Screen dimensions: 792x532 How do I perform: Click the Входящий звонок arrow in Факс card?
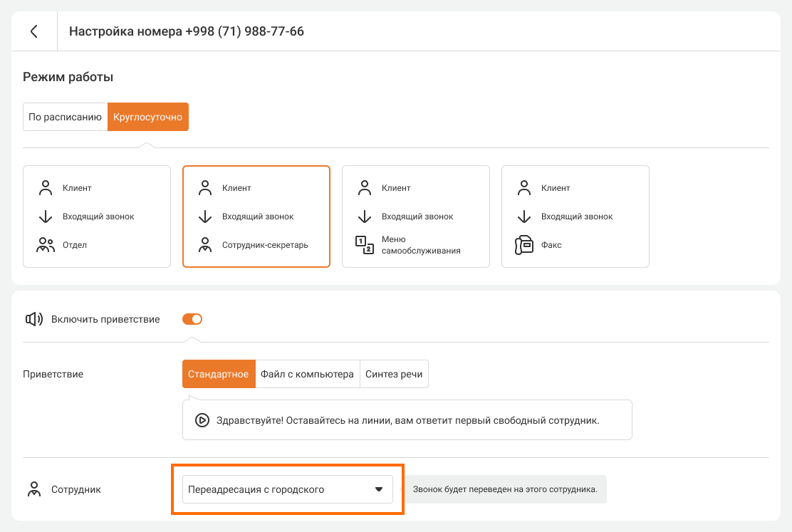(524, 217)
